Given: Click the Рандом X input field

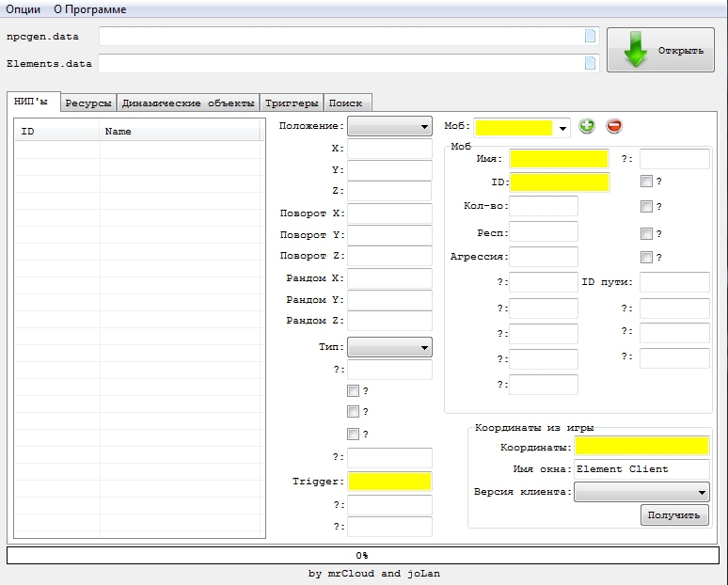Looking at the screenshot, I should tap(389, 278).
